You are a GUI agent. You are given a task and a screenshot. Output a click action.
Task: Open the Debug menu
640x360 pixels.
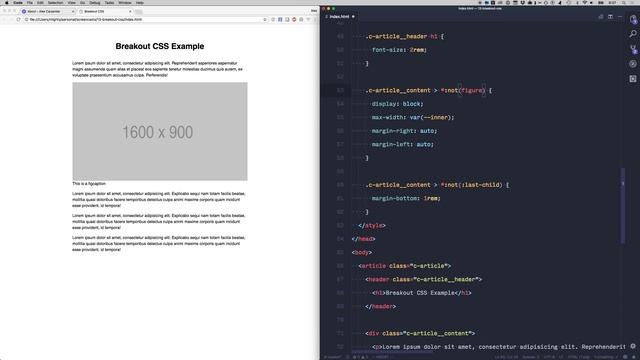tap(95, 2)
